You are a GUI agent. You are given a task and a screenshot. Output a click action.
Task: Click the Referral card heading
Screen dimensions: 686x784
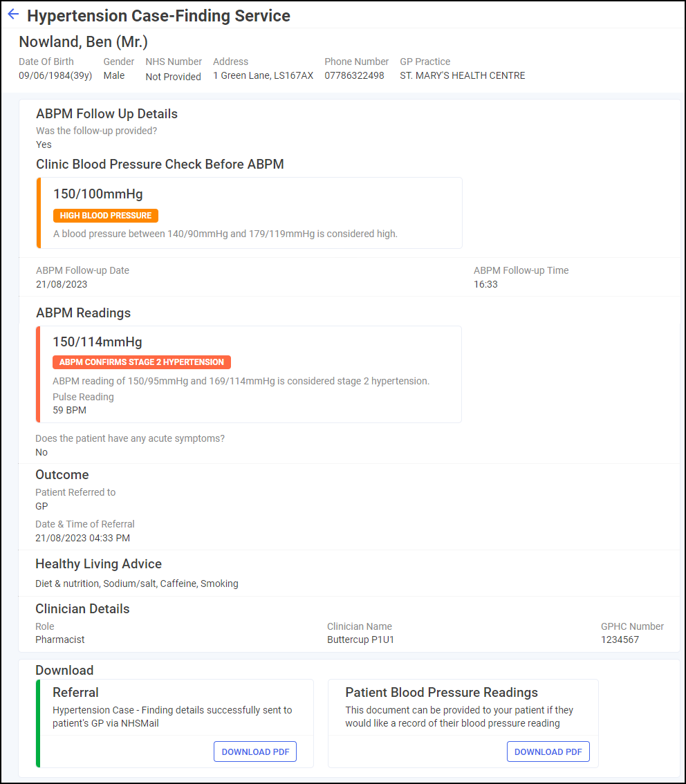pyautogui.click(x=75, y=693)
